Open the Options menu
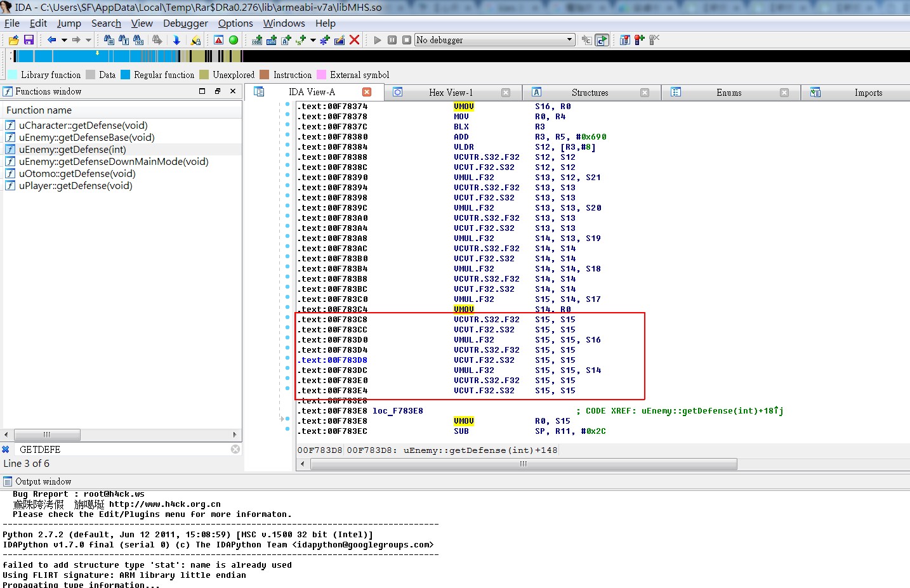 click(235, 23)
